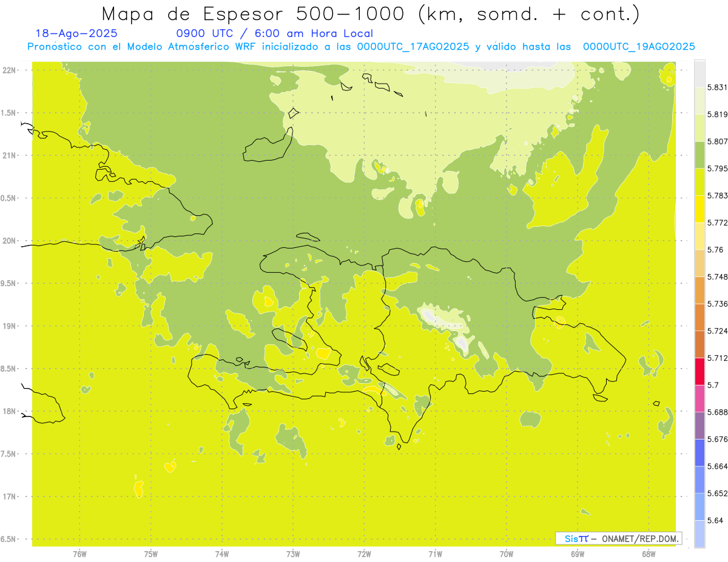Click the pink legend swatch between 5.7 and 5.688
This screenshot has height=562, width=728.
[699, 398]
